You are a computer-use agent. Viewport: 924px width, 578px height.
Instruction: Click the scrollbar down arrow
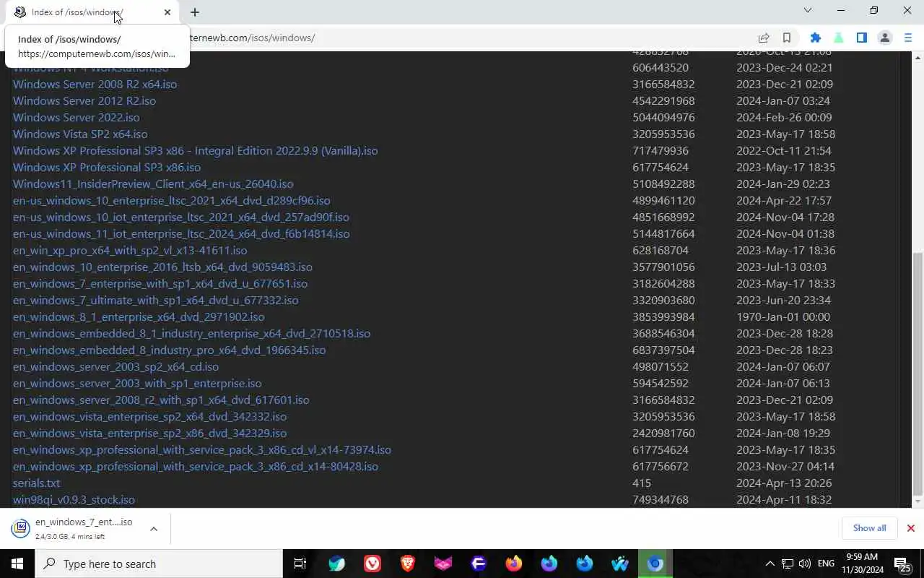(x=918, y=501)
